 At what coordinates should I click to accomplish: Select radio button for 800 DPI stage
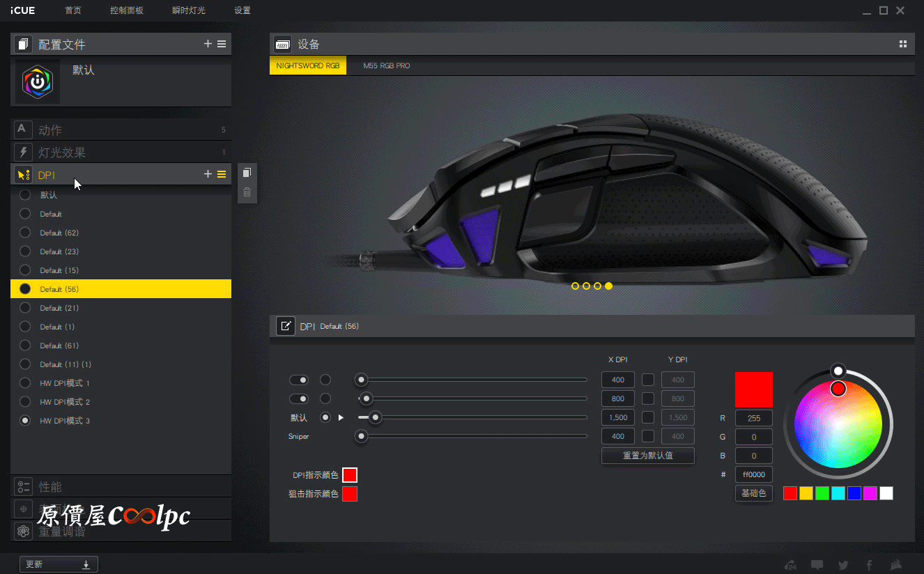[325, 398]
